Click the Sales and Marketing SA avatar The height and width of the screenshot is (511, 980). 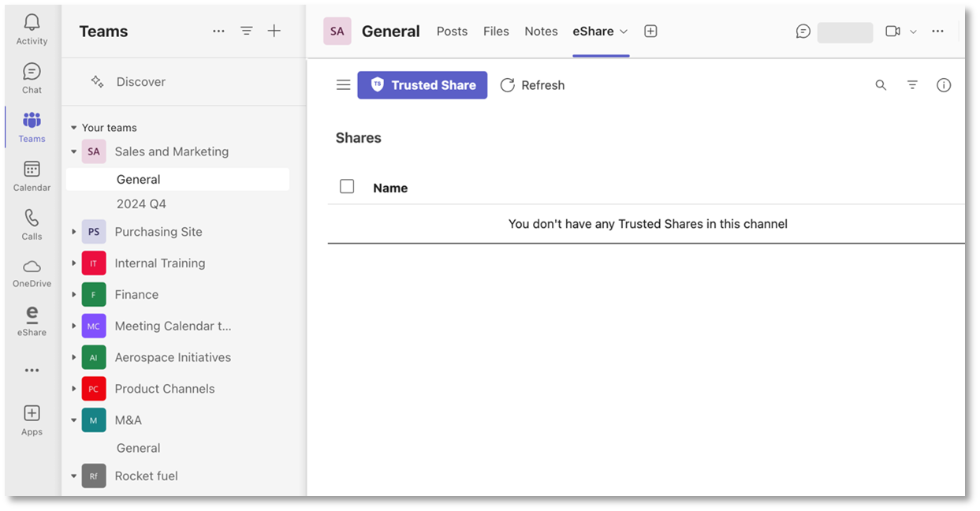(x=94, y=151)
